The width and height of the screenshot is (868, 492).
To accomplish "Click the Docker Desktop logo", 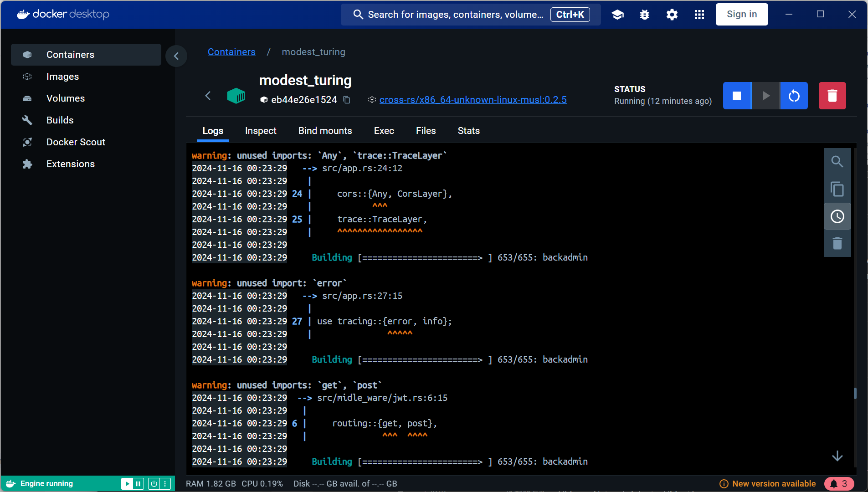I will [x=63, y=14].
